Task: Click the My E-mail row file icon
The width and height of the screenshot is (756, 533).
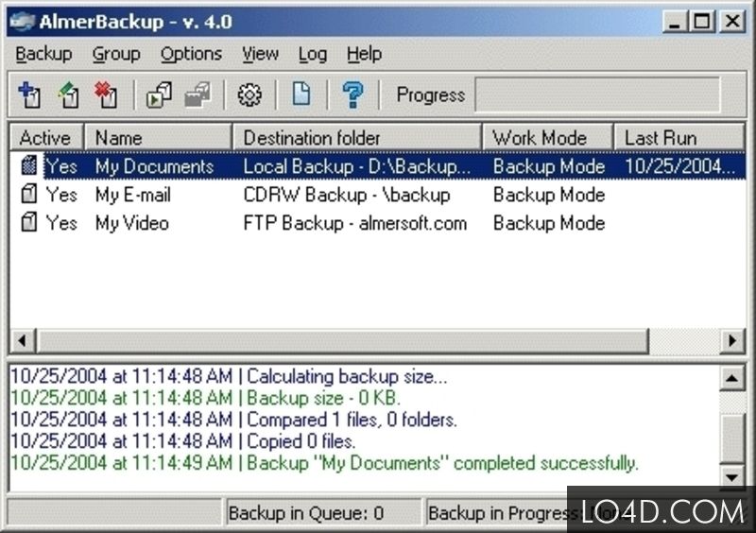Action: point(29,194)
